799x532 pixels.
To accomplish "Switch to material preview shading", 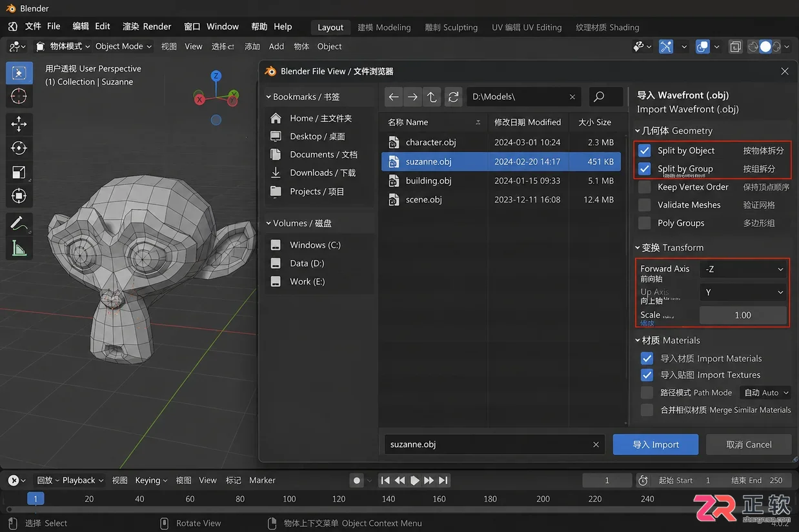I will (x=776, y=46).
